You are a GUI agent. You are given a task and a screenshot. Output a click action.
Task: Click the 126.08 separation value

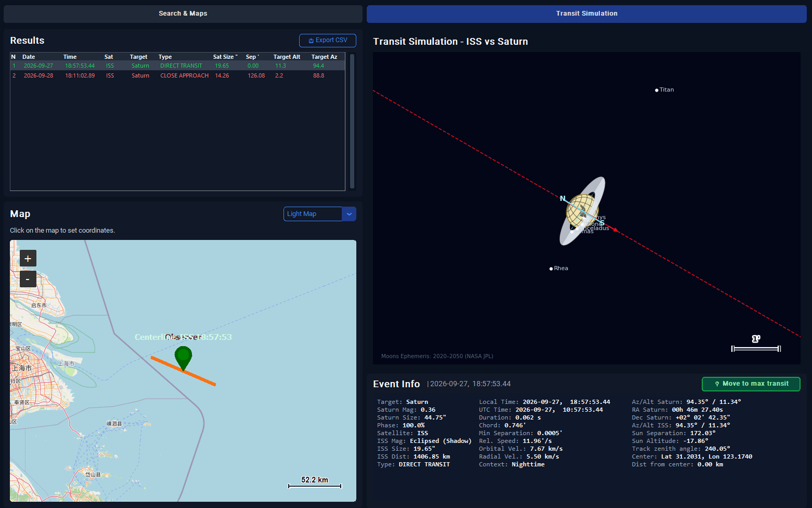256,75
